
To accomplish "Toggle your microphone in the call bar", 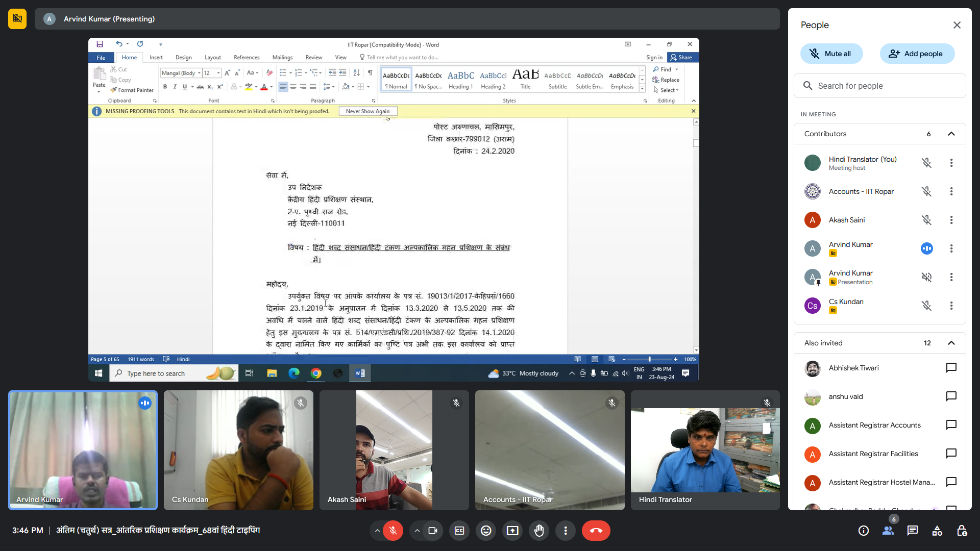I will click(393, 531).
